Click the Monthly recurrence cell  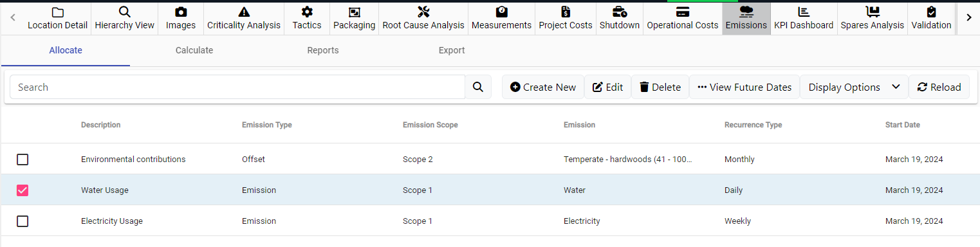point(739,160)
